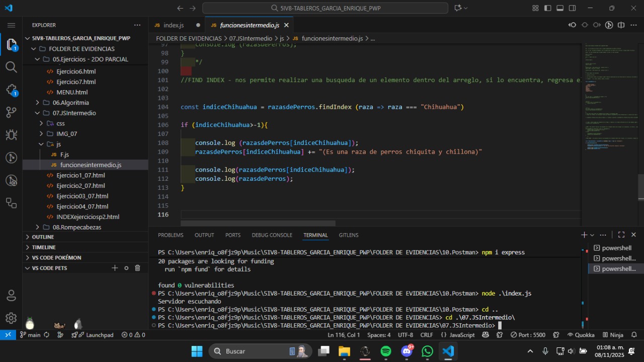This screenshot has width=644, height=362.
Task: Open Spotify from the Windows taskbar
Action: click(385, 351)
